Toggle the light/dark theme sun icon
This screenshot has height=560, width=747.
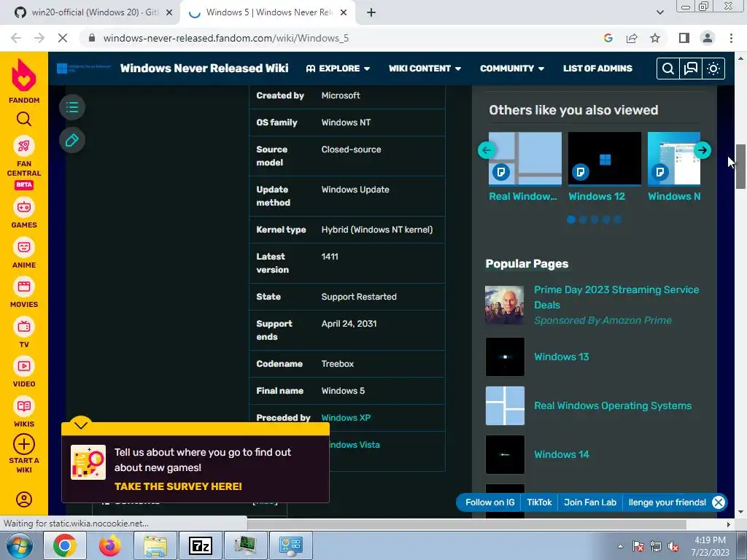713,69
